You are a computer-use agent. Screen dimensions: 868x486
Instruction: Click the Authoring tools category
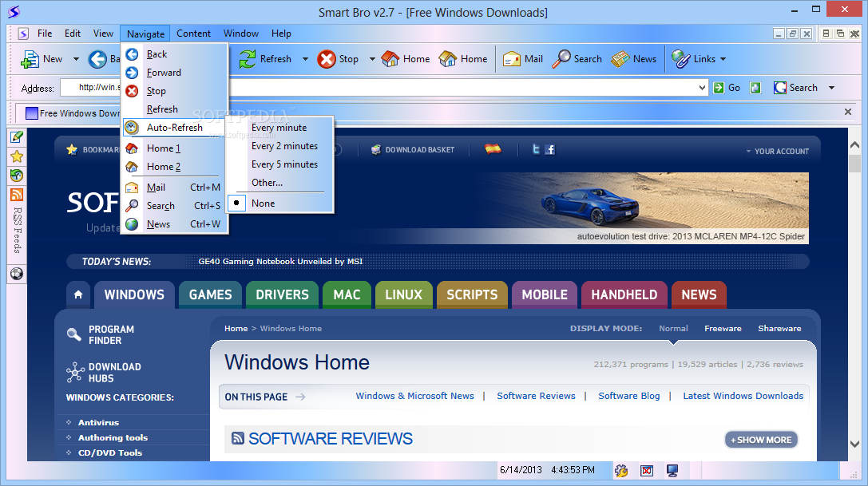click(113, 437)
